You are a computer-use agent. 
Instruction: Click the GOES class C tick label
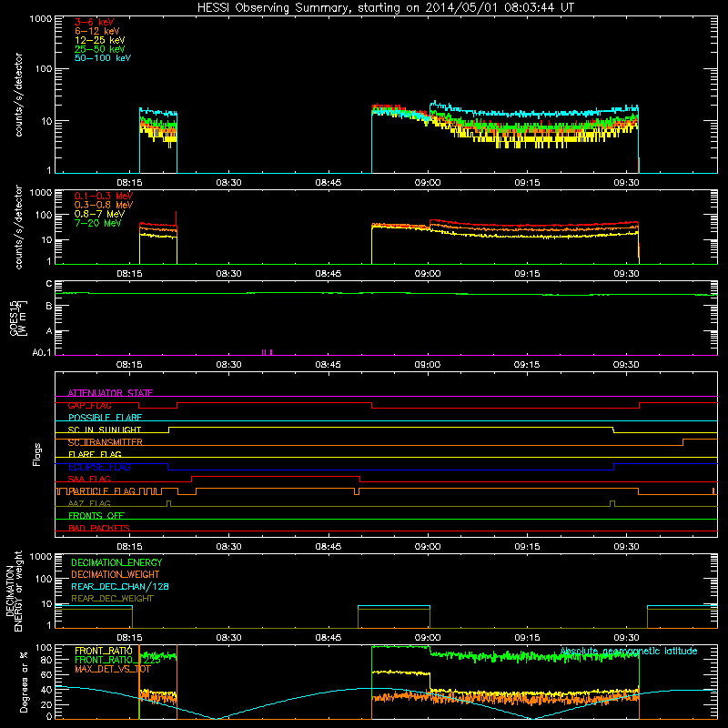49,284
